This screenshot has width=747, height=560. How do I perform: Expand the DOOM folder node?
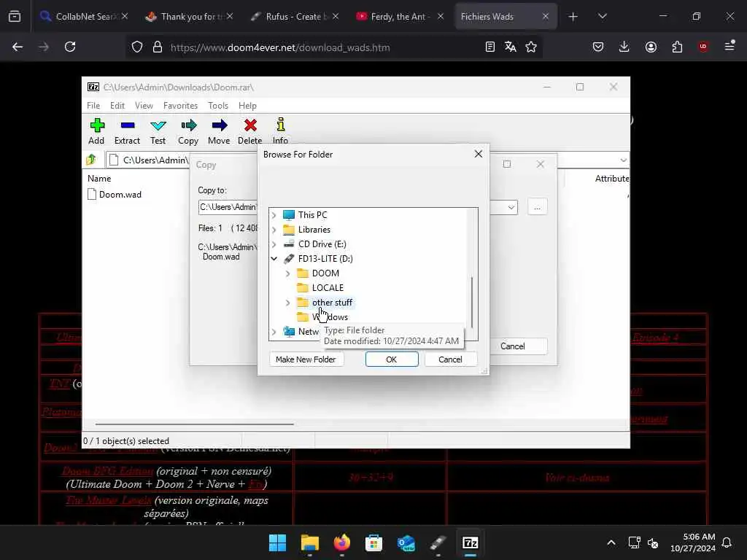tap(287, 273)
